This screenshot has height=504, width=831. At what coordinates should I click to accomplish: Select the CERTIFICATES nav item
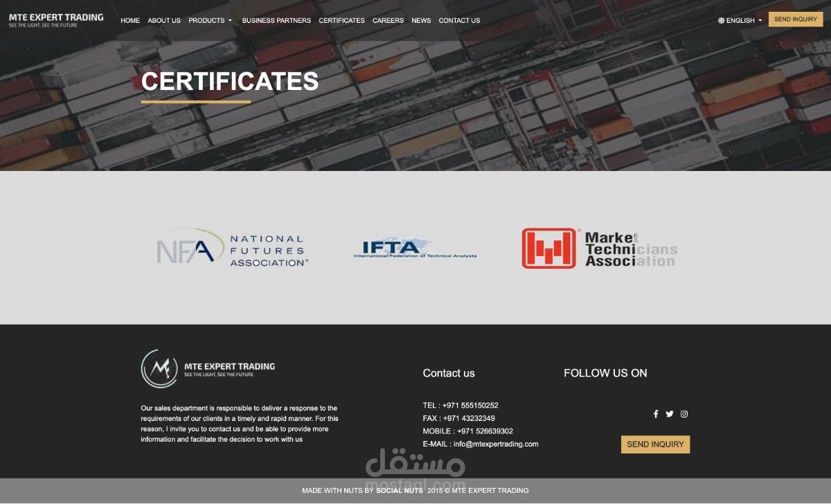click(341, 20)
